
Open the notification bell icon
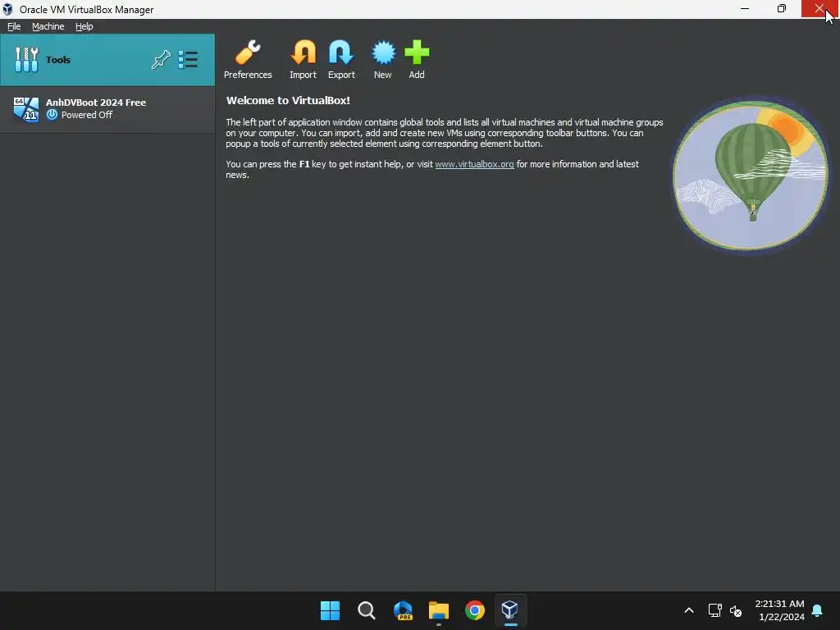(x=818, y=610)
